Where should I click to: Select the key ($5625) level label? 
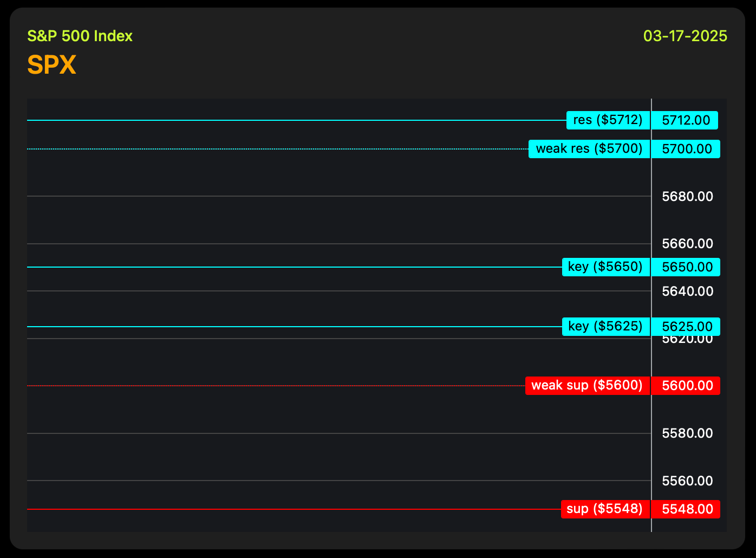click(x=606, y=327)
